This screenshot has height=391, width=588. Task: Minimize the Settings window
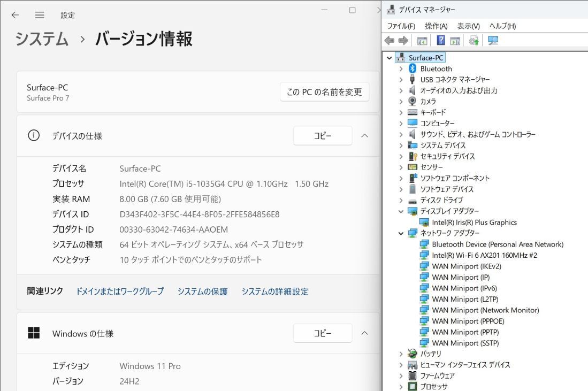click(x=324, y=10)
